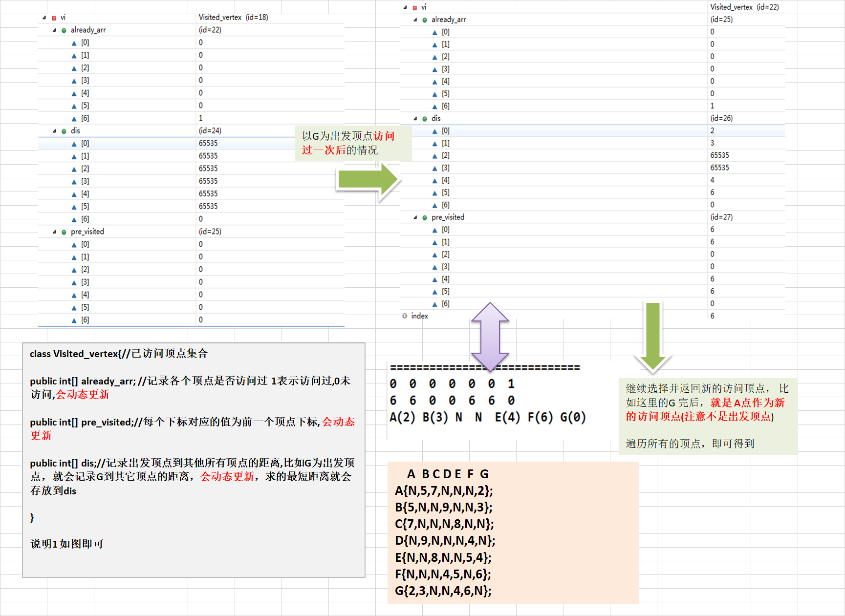Screen dimensions: 845x616
Task: Collapse the vi node in left debugger panel
Action: coord(44,18)
